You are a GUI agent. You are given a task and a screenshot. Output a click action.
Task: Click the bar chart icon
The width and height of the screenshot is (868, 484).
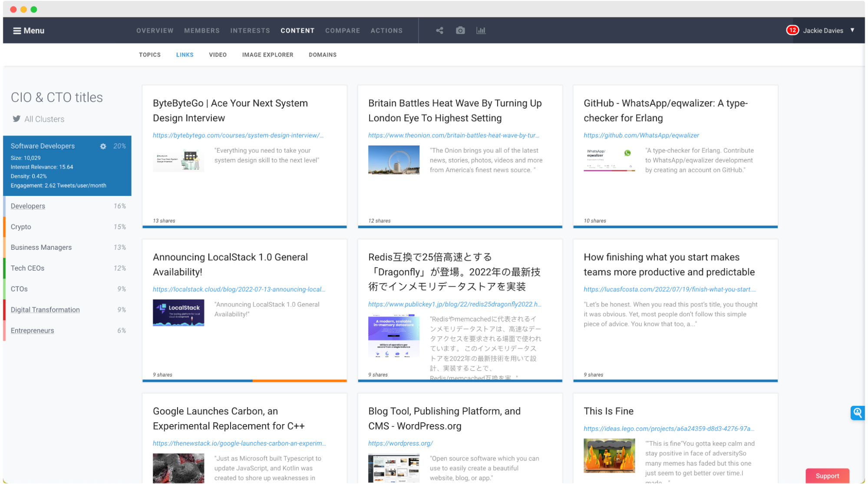481,30
